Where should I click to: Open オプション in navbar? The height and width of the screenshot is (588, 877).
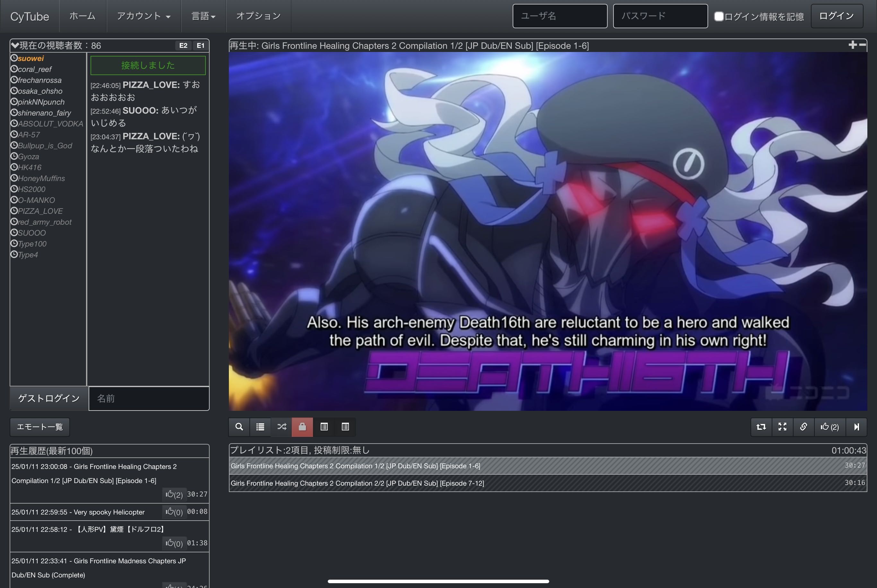point(258,16)
